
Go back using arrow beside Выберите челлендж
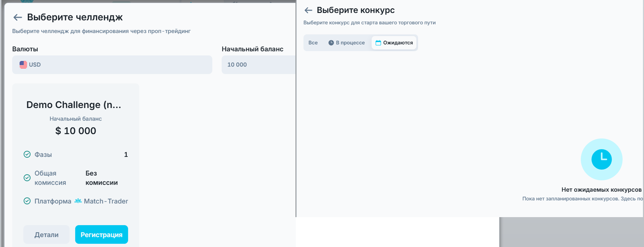[17, 17]
